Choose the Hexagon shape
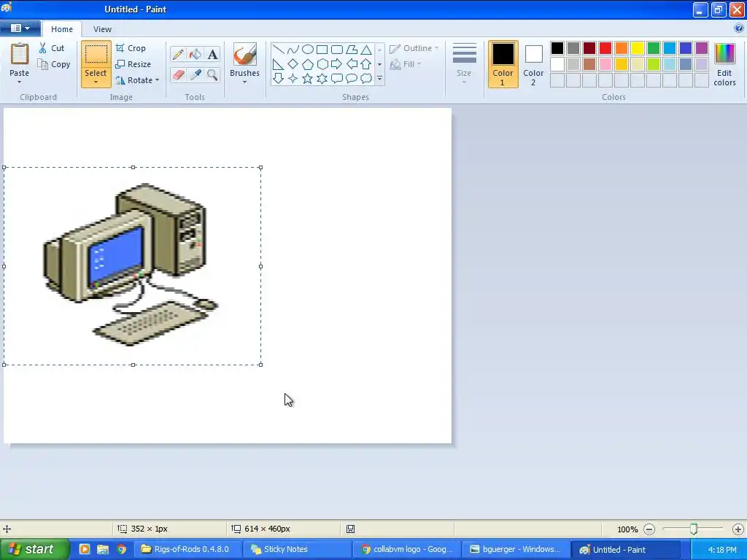This screenshot has width=747, height=560. click(322, 64)
